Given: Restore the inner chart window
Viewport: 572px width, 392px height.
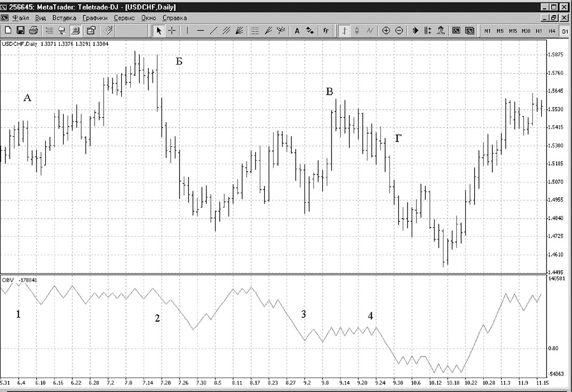Looking at the screenshot, I should (554, 18).
